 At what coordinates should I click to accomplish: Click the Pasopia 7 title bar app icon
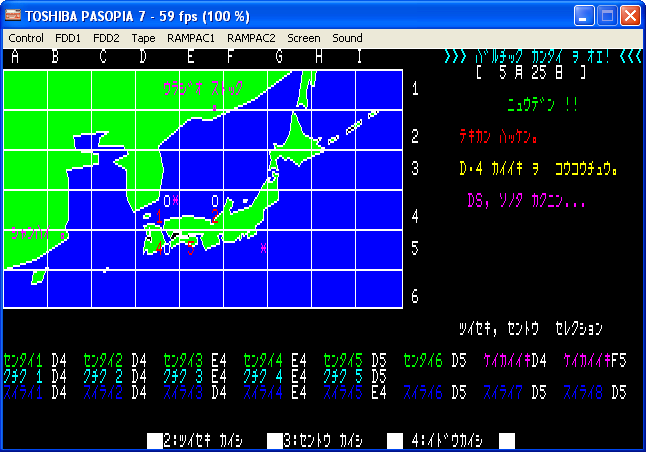pos(13,16)
